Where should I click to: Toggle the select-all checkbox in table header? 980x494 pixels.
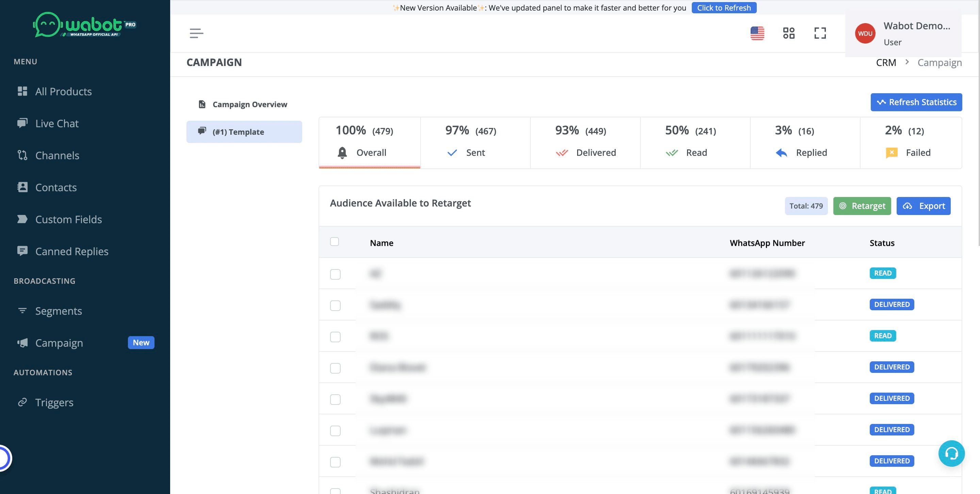point(334,242)
